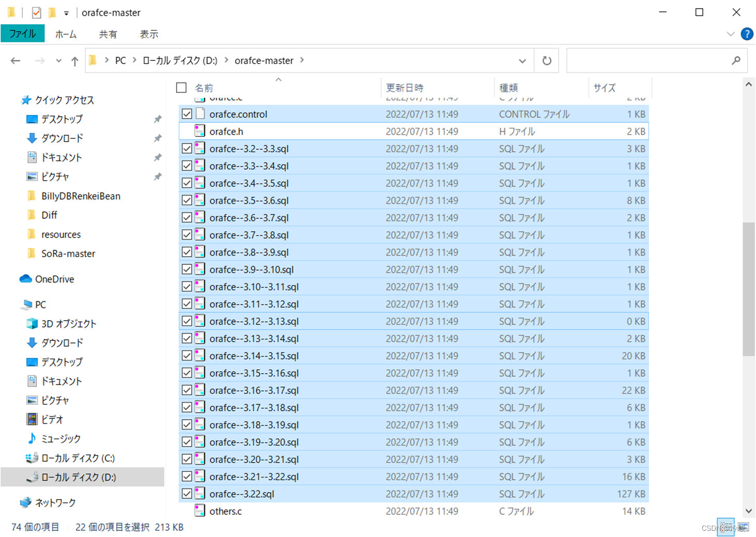Open the address bar history dropdown
This screenshot has width=756, height=537.
click(x=522, y=61)
